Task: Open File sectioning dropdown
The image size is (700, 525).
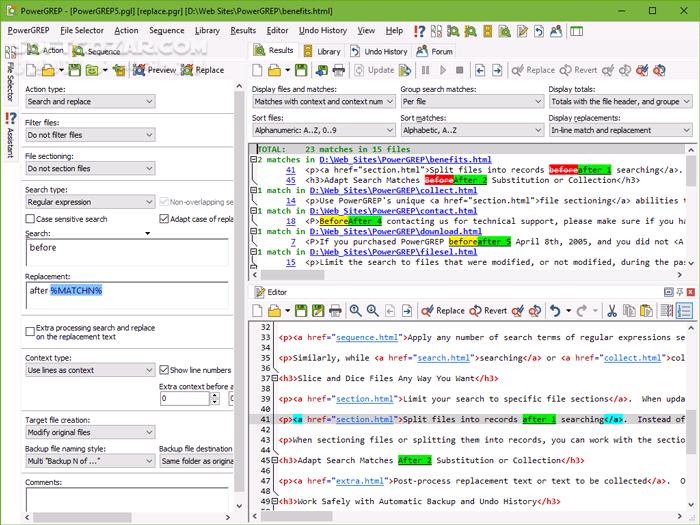Action: tap(90, 168)
